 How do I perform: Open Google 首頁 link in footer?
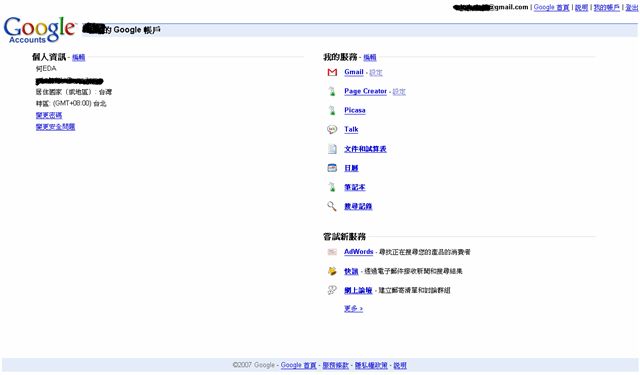(298, 365)
